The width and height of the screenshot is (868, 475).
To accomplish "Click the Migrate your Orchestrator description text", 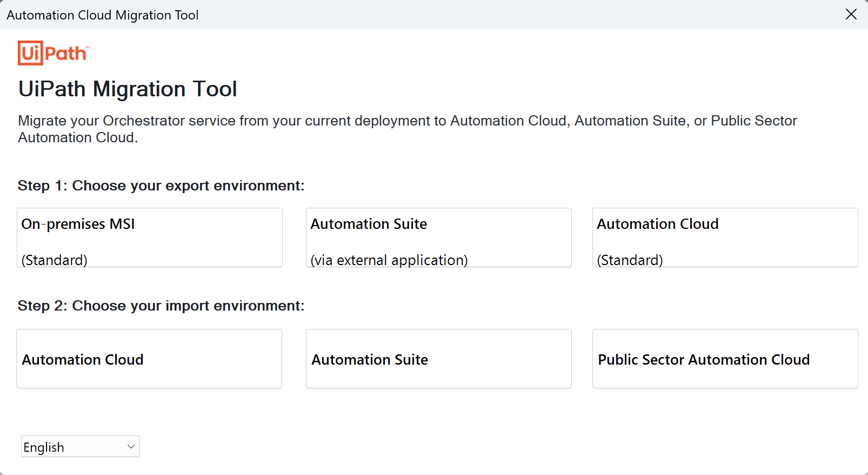I will point(408,129).
